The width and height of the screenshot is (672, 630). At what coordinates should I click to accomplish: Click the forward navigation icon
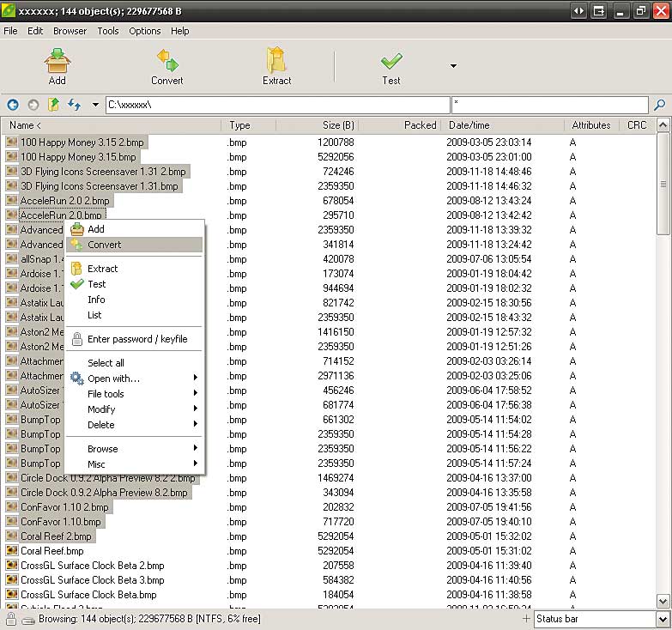(x=33, y=105)
